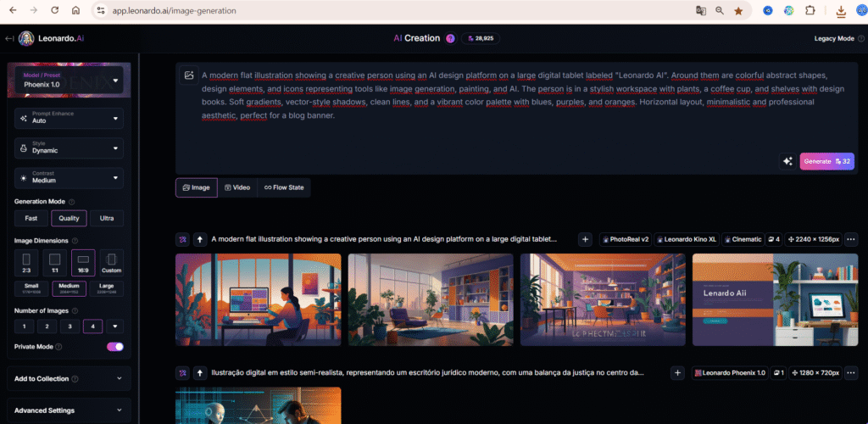The width and height of the screenshot is (868, 424).
Task: Click the plus icon in first generation row
Action: [585, 239]
